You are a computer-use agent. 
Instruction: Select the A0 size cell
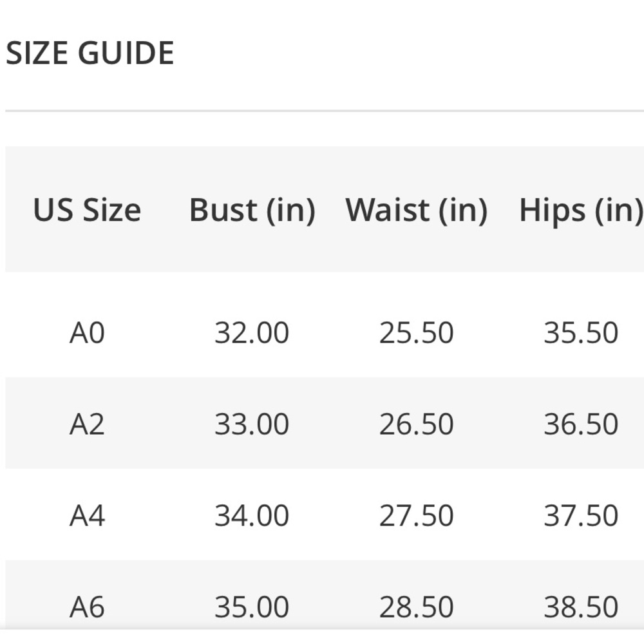point(87,333)
